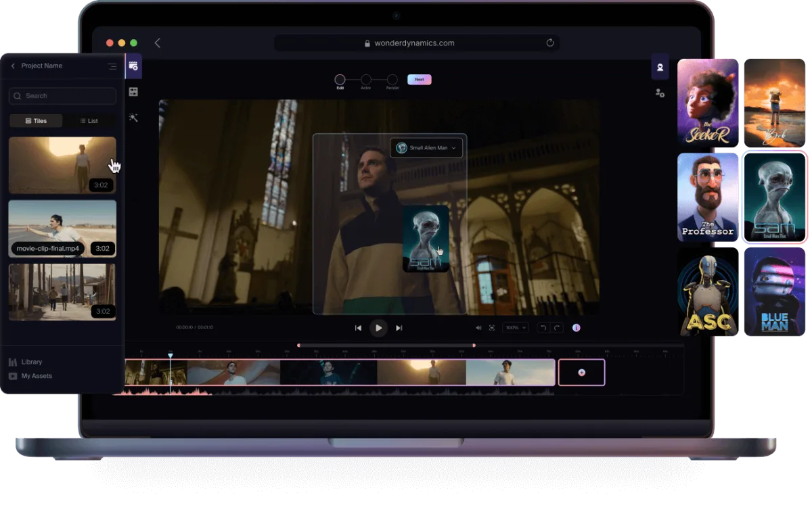
Task: Click the magic wand icon in sidebar
Action: [133, 118]
